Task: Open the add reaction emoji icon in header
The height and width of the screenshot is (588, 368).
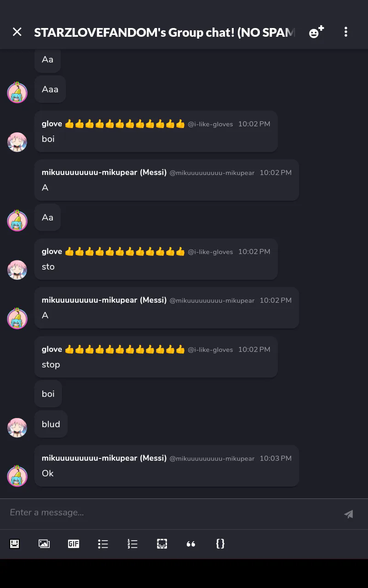Action: pyautogui.click(x=316, y=32)
